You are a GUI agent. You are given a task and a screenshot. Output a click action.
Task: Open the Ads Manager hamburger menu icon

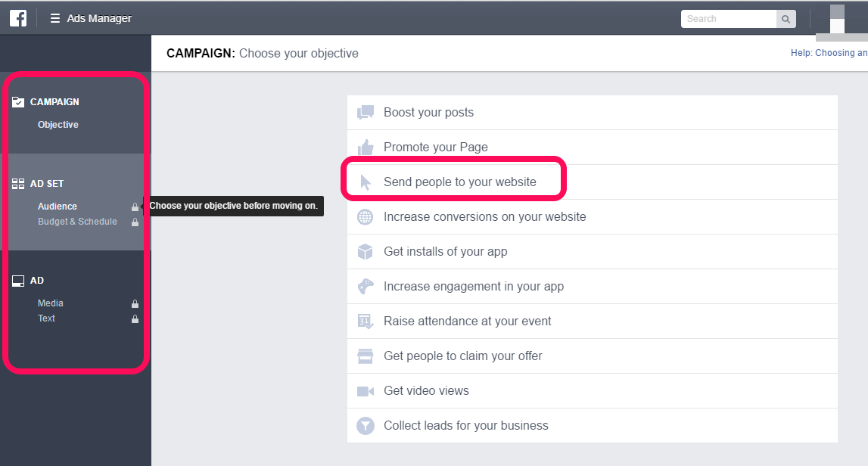tap(54, 18)
